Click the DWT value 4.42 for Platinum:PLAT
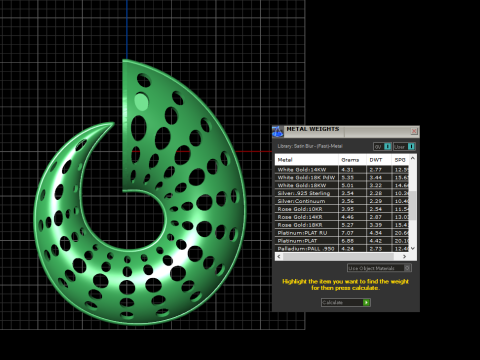Image resolution: width=480 pixels, height=360 pixels. [x=375, y=241]
